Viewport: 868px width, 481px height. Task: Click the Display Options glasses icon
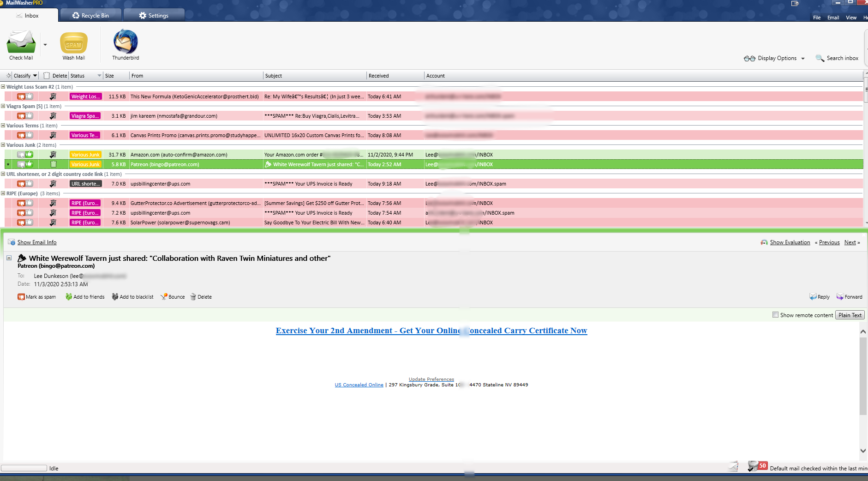coord(749,58)
